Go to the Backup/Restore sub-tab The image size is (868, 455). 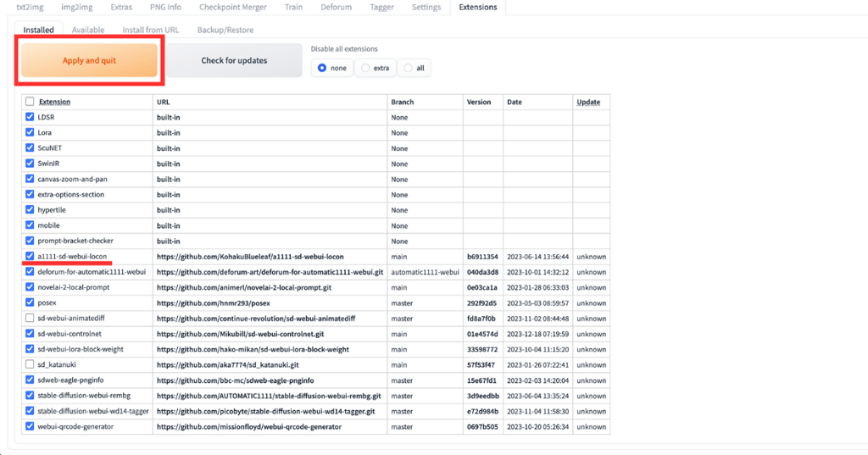[225, 30]
